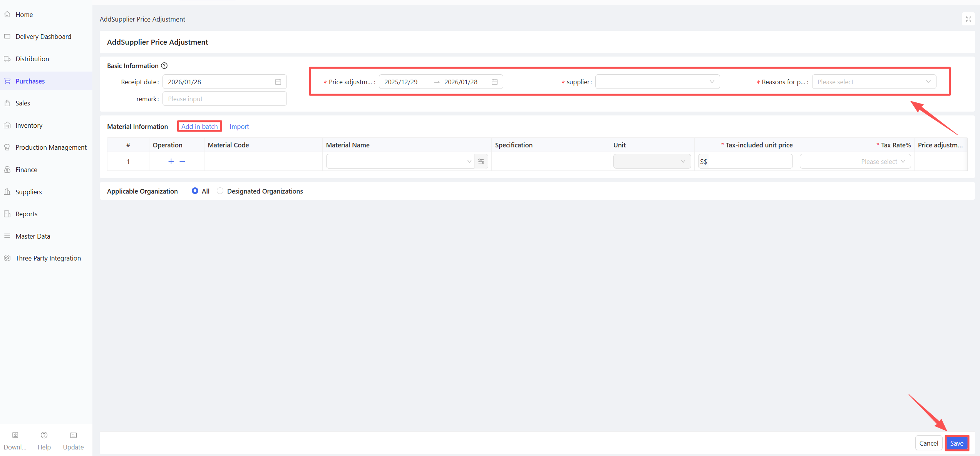Expand the Material Name dropdown
This screenshot has width=980, height=456.
coord(400,162)
